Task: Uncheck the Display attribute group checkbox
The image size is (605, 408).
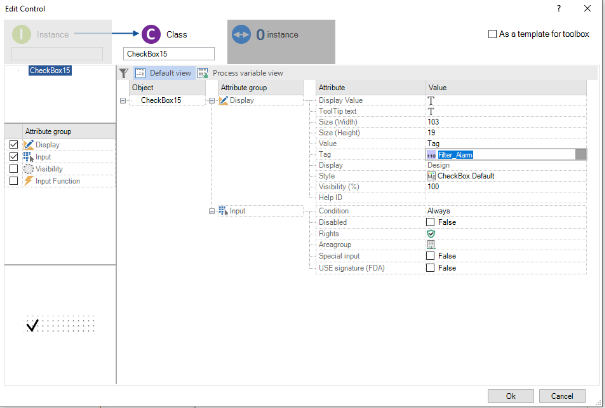Action: [14, 144]
